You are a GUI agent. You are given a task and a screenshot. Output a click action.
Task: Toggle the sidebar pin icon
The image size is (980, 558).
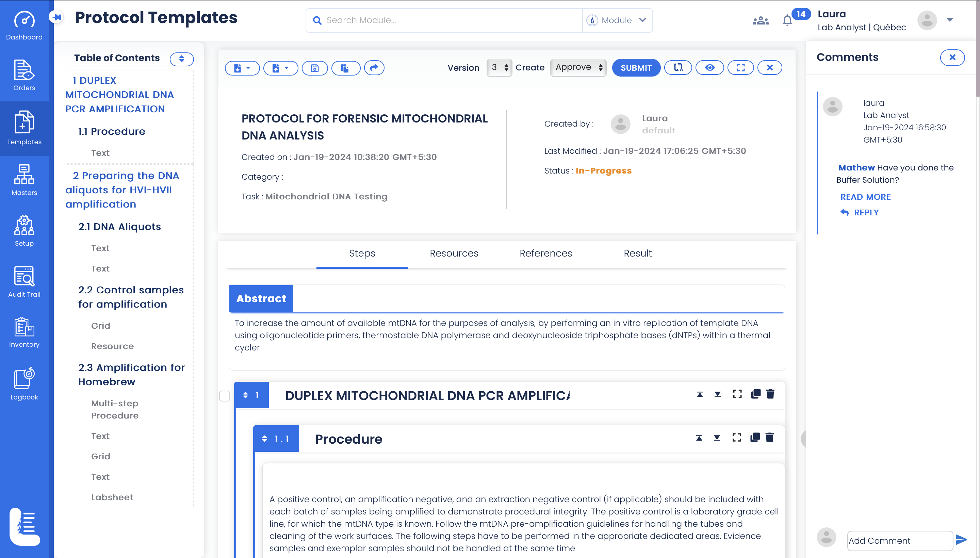[57, 17]
